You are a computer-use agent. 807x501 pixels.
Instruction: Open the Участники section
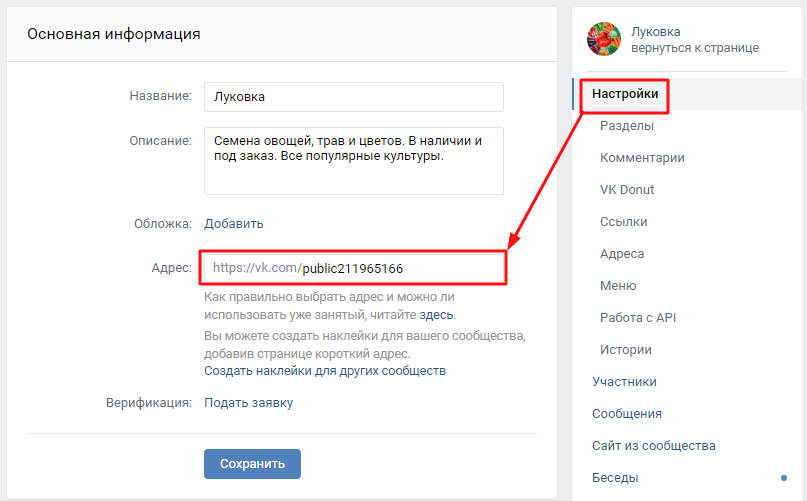click(624, 382)
